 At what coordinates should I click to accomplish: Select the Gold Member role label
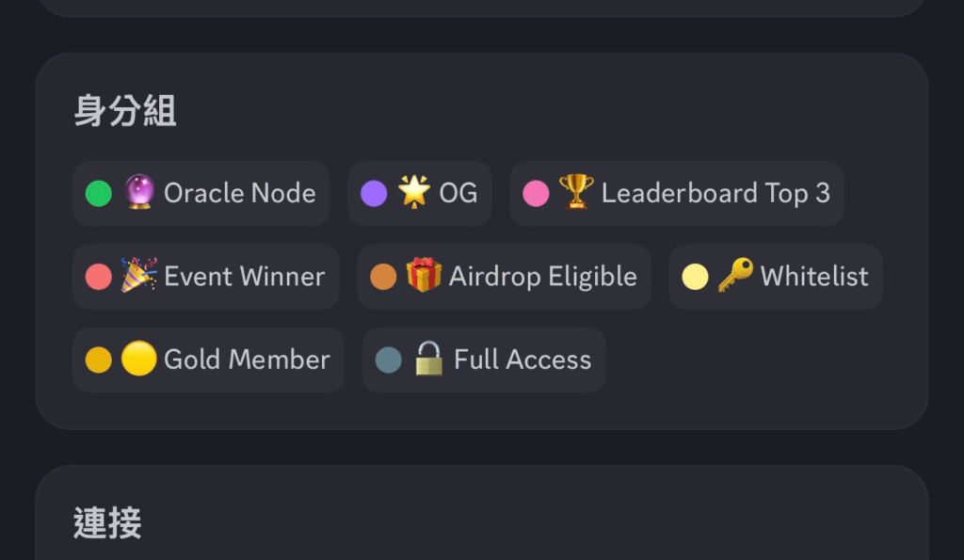click(x=247, y=360)
